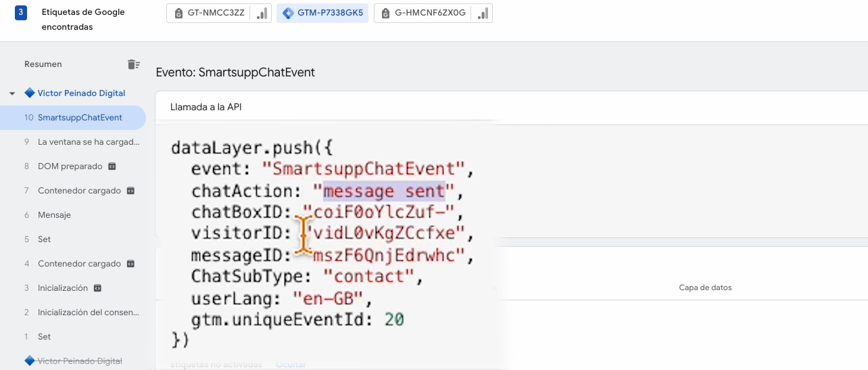This screenshot has width=868, height=370.
Task: Click the code icon beside Inicialización
Action: tap(97, 288)
